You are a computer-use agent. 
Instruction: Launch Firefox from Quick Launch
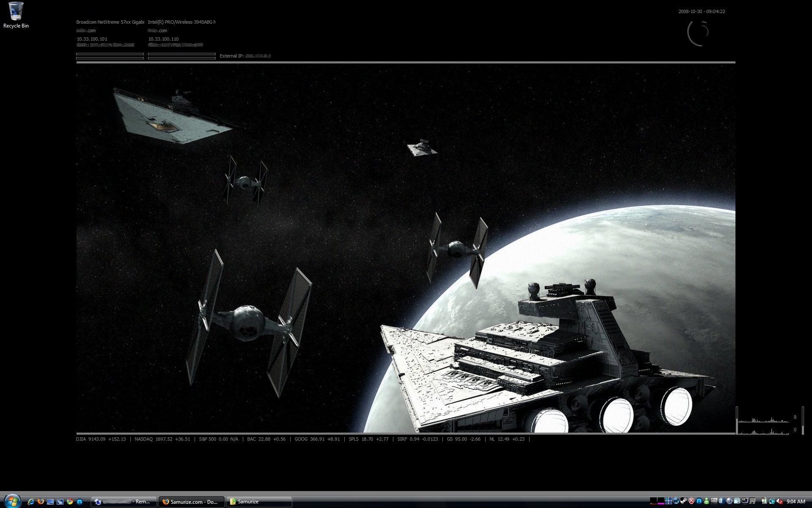click(41, 501)
